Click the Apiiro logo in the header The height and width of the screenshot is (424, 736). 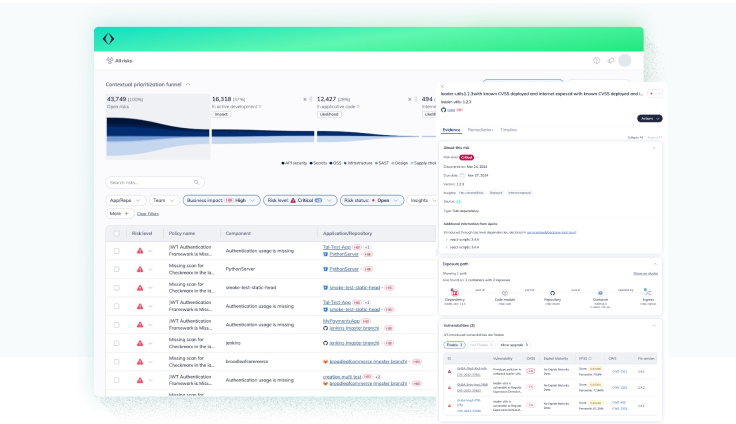click(108, 39)
